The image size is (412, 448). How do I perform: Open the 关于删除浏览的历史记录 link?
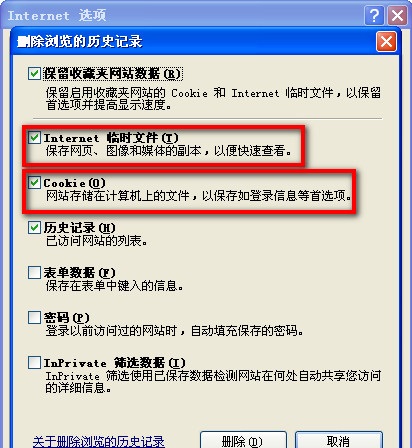pos(99,441)
